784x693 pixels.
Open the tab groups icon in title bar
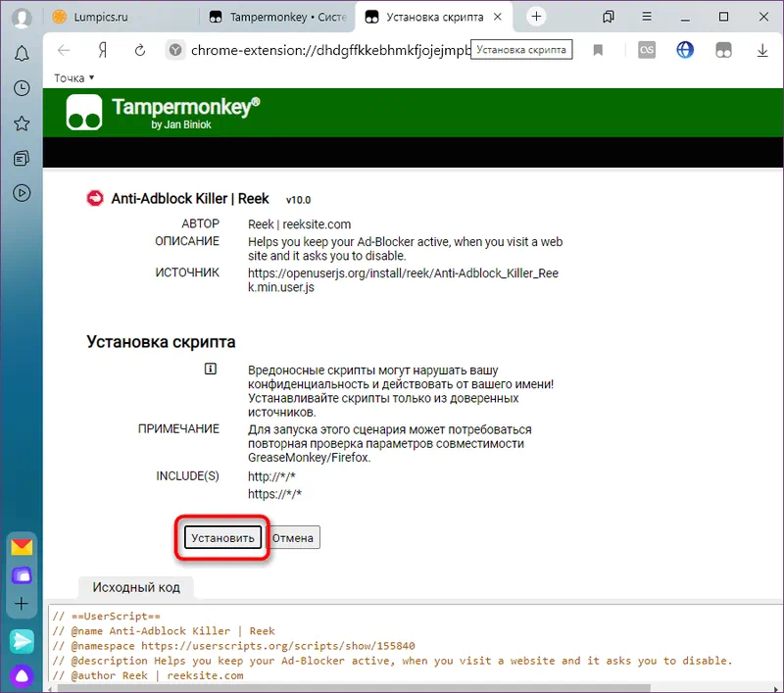[x=608, y=17]
